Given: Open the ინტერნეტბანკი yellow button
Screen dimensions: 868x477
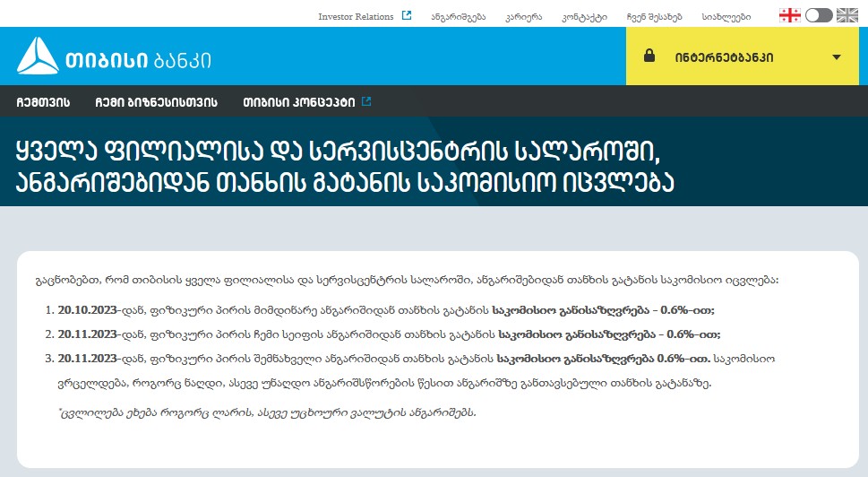Looking at the screenshot, I should pos(743,56).
